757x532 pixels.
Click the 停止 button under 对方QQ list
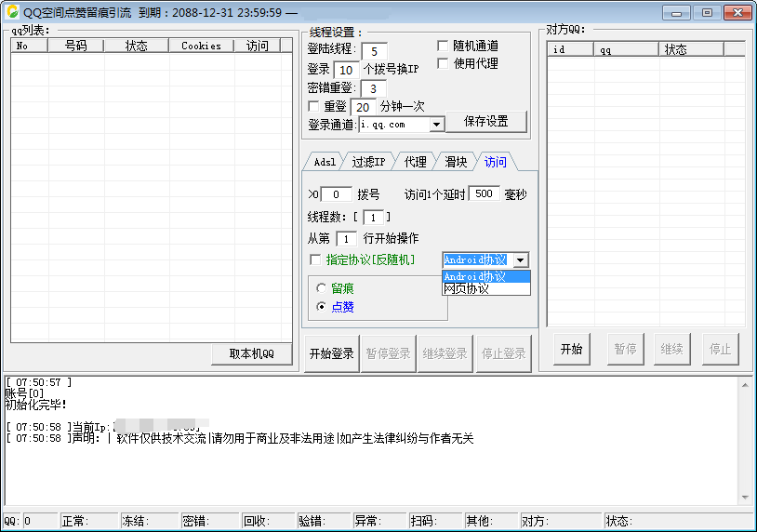[x=721, y=349]
